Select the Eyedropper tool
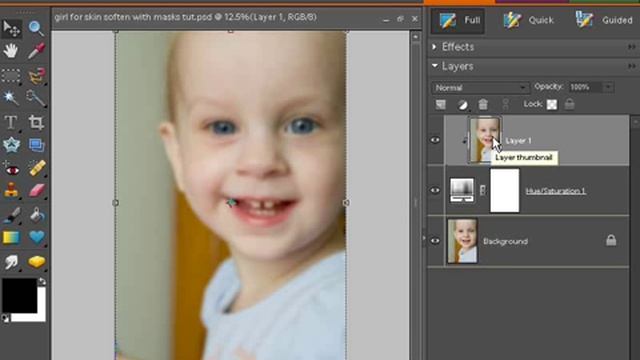 tap(36, 51)
